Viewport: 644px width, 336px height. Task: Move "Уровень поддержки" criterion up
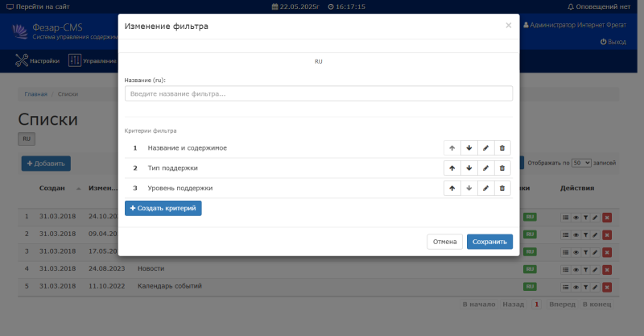pos(452,188)
